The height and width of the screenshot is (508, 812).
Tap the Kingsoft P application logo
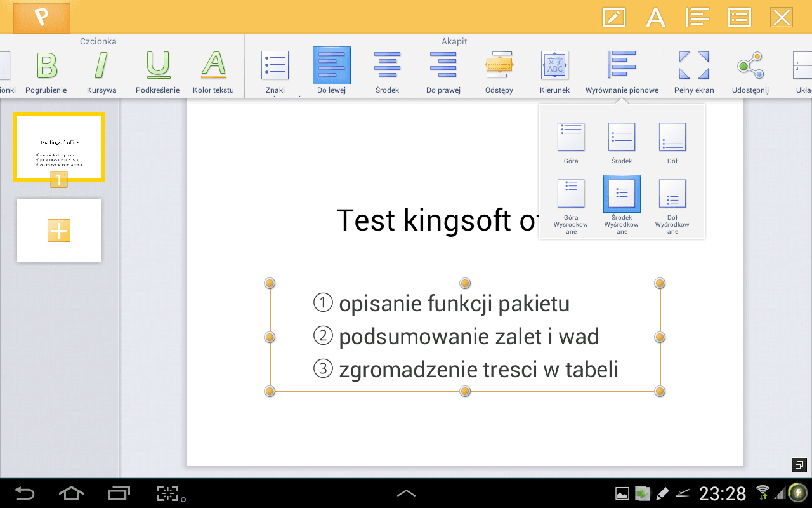coord(41,17)
